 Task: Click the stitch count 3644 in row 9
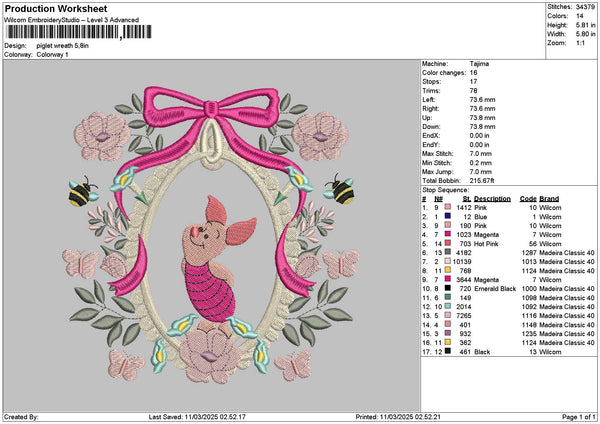[464, 280]
